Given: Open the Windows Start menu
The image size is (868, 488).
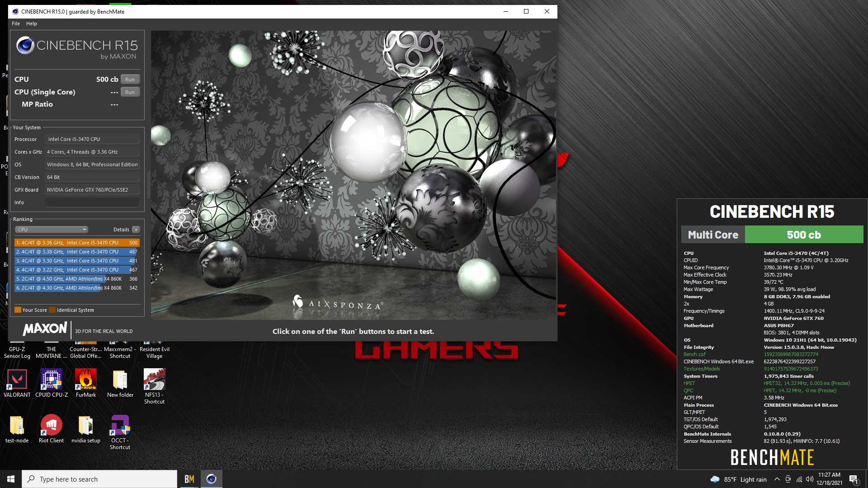Looking at the screenshot, I should pos(11,479).
